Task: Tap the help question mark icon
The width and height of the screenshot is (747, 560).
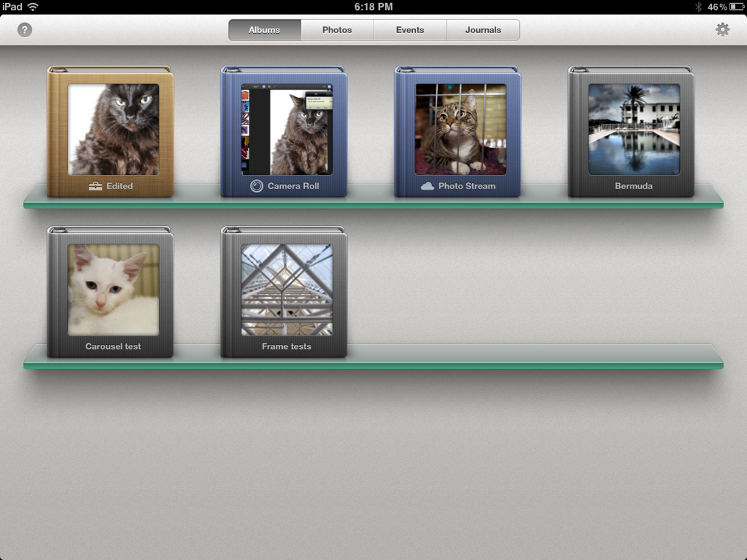Action: coord(24,30)
